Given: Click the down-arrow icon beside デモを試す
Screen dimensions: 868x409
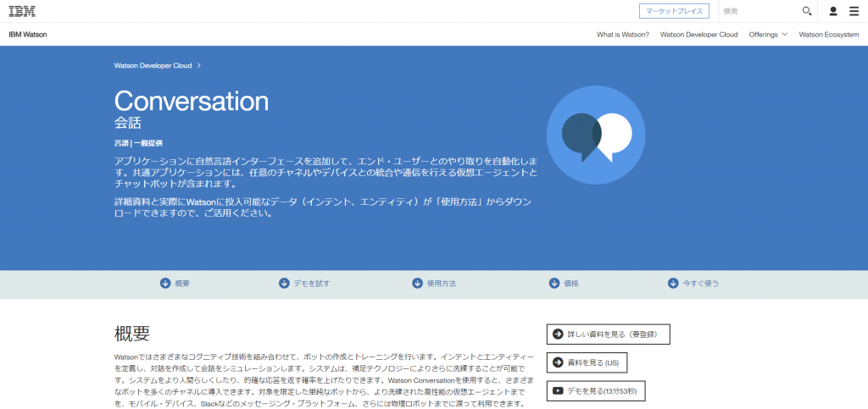Looking at the screenshot, I should [284, 284].
